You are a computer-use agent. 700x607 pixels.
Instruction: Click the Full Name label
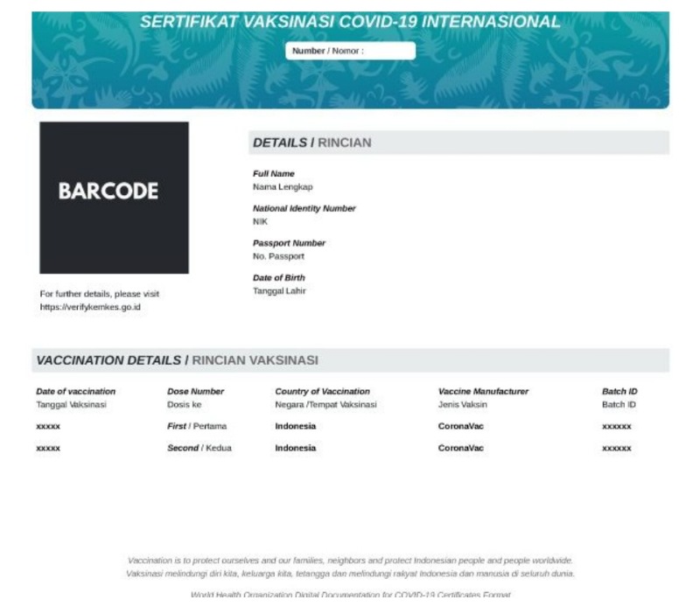pyautogui.click(x=274, y=174)
